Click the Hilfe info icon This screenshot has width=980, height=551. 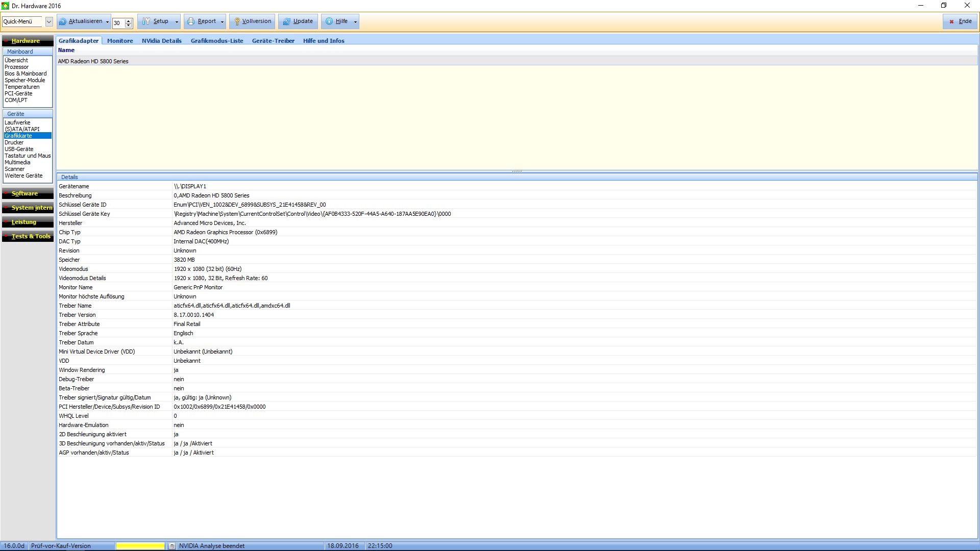click(x=329, y=21)
